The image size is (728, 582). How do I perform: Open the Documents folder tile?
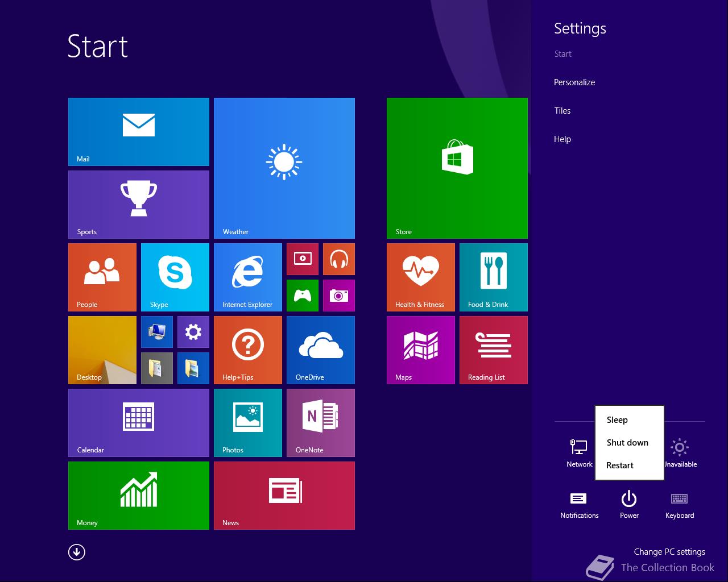[x=157, y=368]
